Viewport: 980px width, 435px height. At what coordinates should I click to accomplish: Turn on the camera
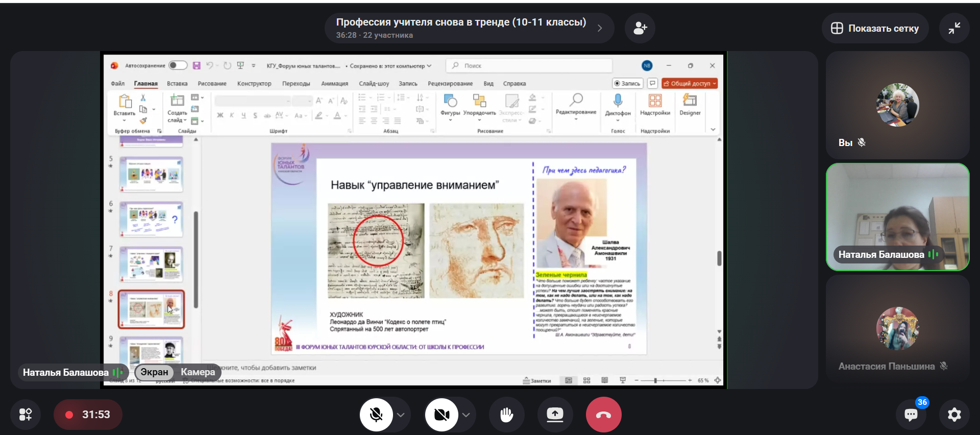coord(442,415)
